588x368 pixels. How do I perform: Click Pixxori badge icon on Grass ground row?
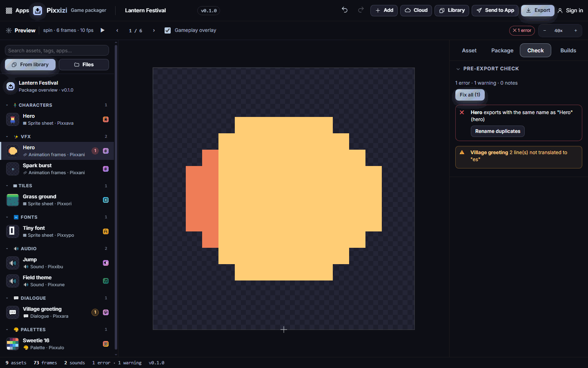(x=106, y=200)
